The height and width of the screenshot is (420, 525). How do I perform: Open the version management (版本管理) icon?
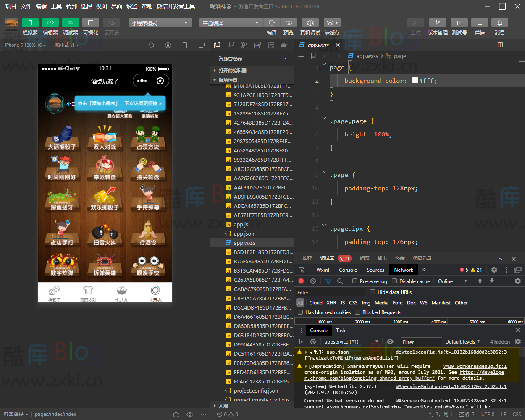pos(437,23)
